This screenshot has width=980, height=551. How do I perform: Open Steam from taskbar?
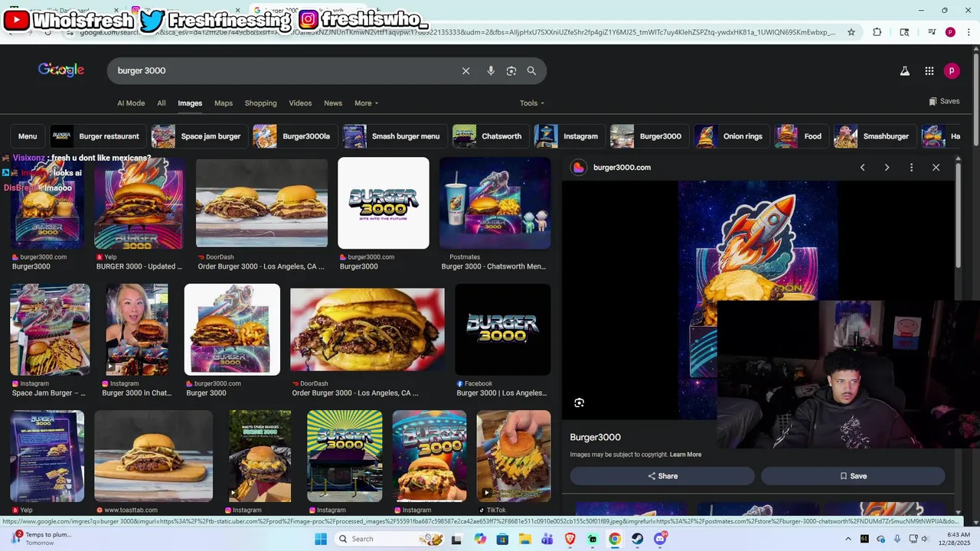[x=637, y=539]
